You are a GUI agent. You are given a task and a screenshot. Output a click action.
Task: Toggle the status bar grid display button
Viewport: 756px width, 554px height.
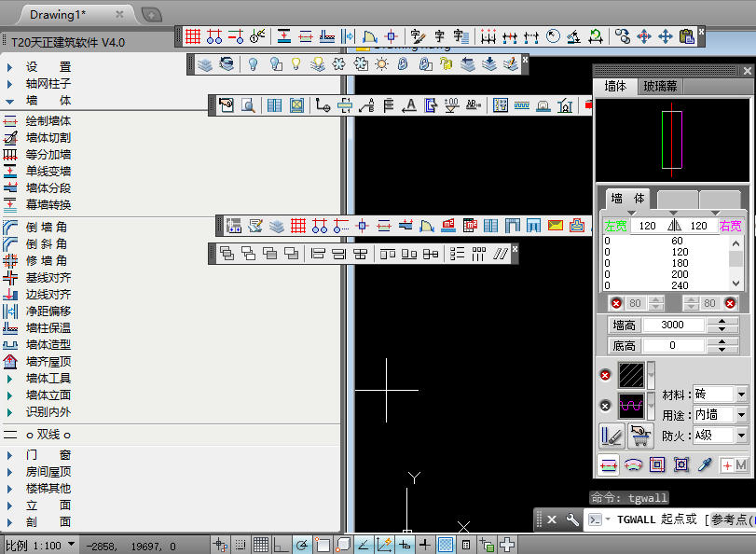coord(261,545)
